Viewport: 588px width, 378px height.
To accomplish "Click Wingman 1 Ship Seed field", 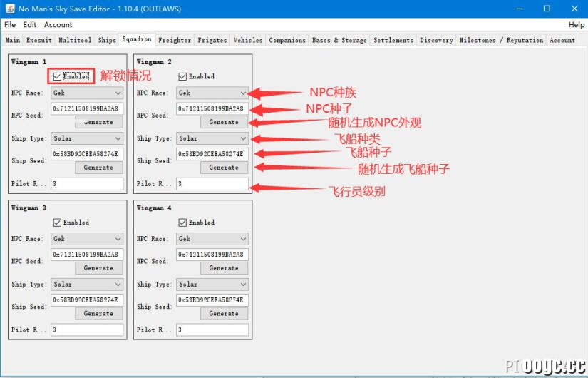I will (87, 154).
